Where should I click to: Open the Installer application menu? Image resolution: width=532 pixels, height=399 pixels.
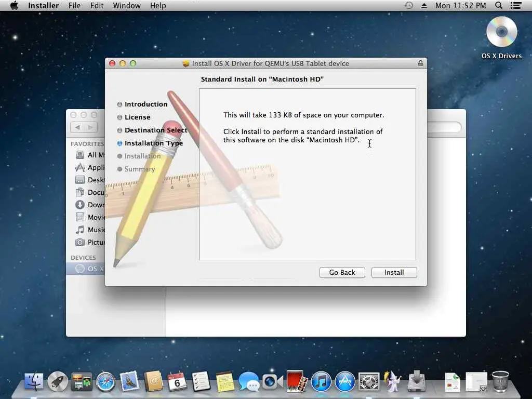[44, 5]
